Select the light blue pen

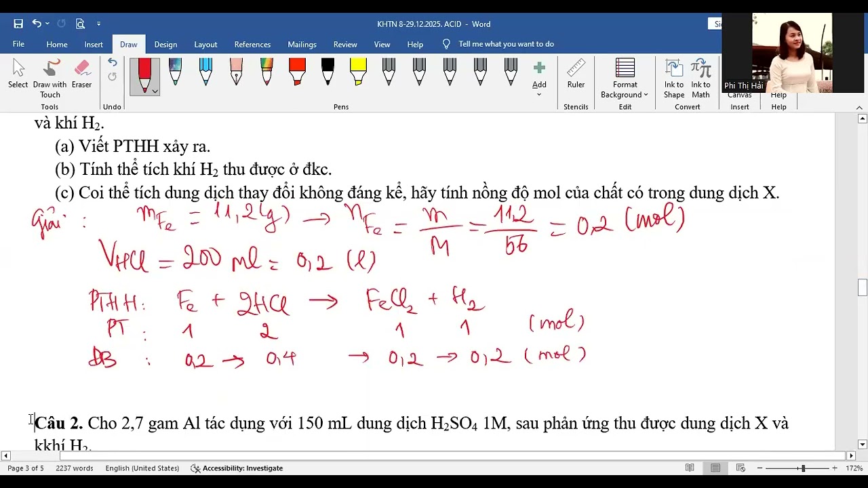pyautogui.click(x=205, y=72)
